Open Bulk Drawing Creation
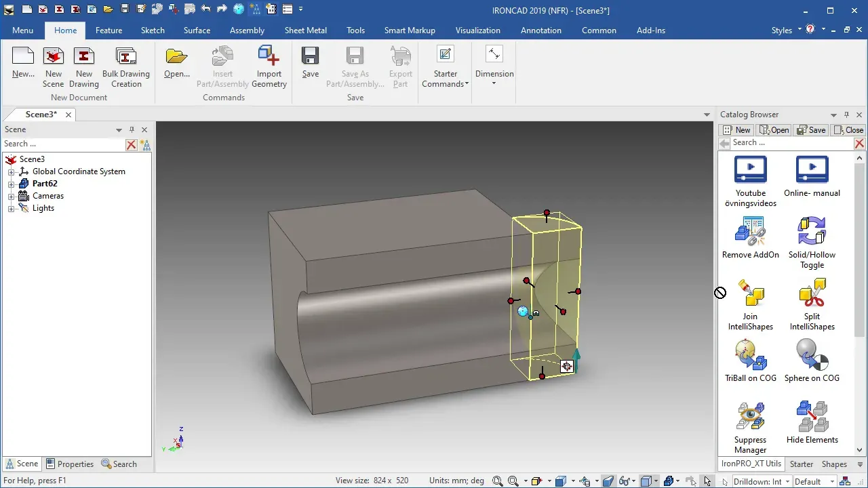The height and width of the screenshot is (488, 868). coord(126,68)
